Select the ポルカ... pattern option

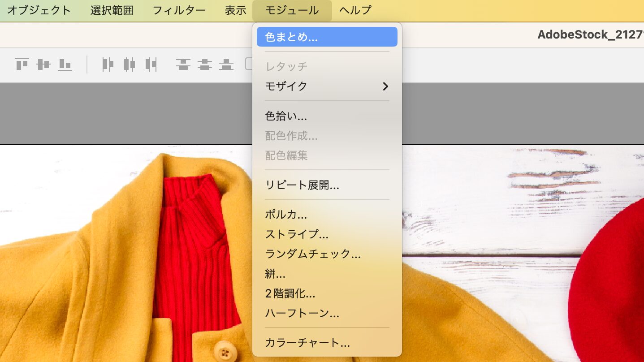pyautogui.click(x=286, y=215)
